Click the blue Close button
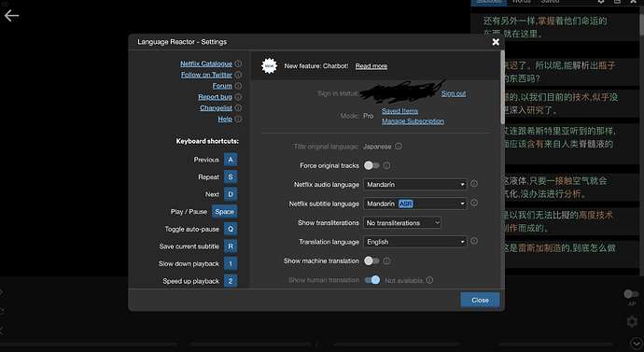The image size is (644, 352). 480,300
